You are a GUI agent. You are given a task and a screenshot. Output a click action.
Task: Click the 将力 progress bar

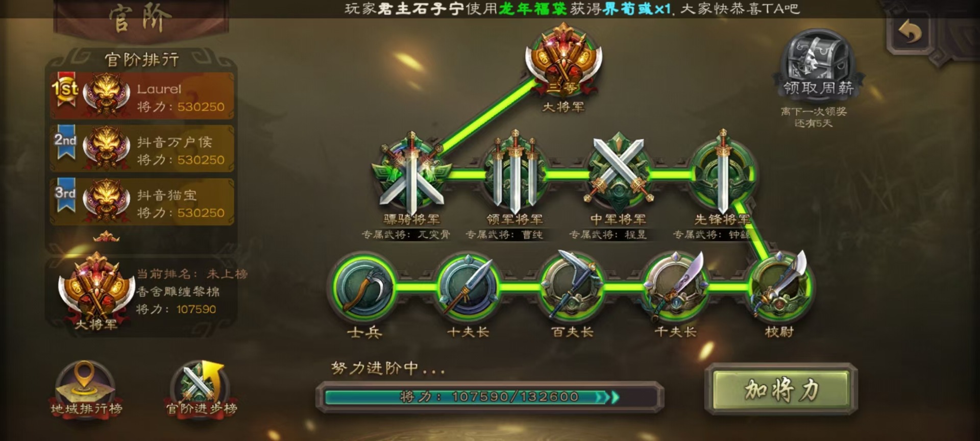coord(490,397)
